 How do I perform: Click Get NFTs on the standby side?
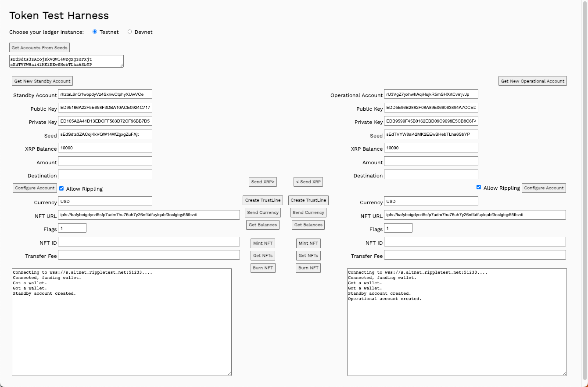coord(262,255)
